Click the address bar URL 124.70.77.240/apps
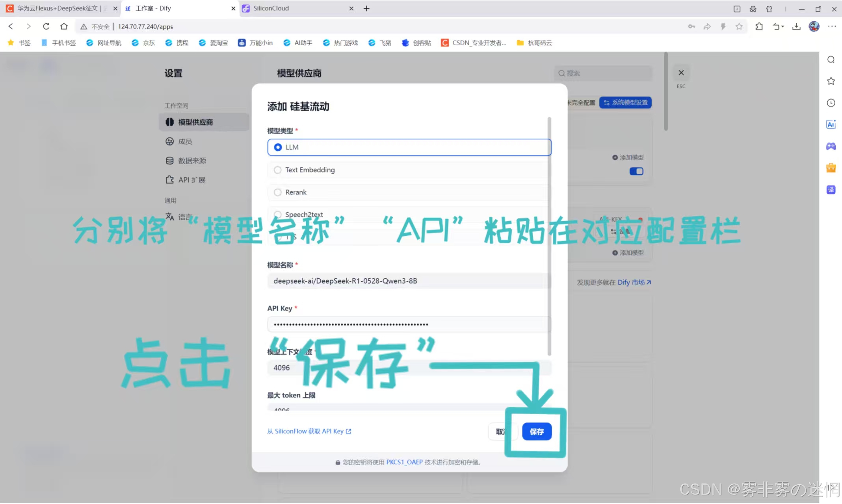This screenshot has height=504, width=842. [x=145, y=26]
